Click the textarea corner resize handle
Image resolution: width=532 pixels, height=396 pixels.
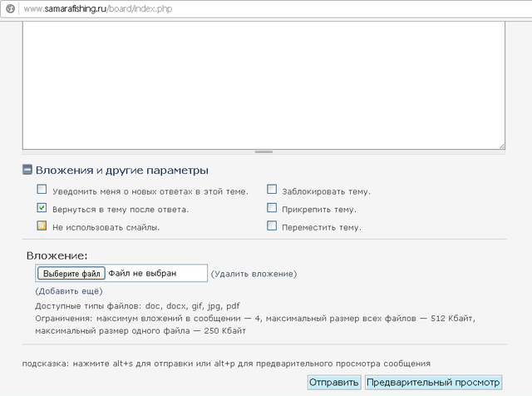[501, 146]
